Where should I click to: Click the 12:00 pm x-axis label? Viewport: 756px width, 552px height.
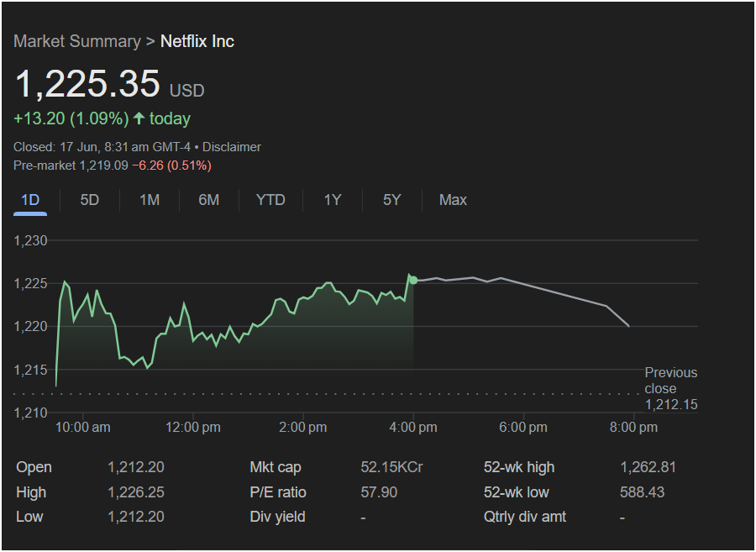pyautogui.click(x=193, y=427)
